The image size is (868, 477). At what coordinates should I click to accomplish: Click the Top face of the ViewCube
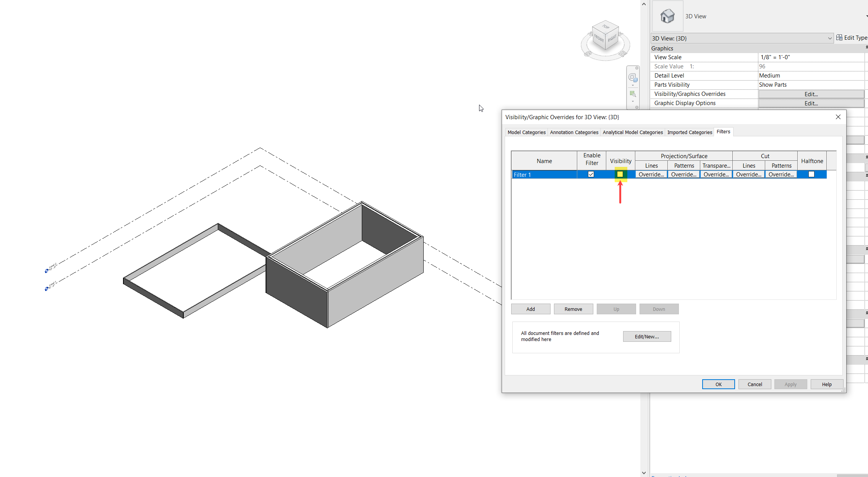606,27
